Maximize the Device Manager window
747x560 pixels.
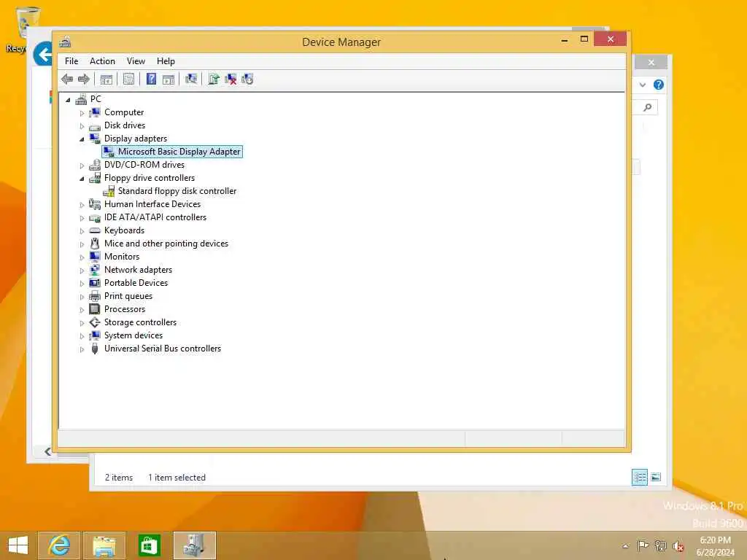[x=584, y=39]
